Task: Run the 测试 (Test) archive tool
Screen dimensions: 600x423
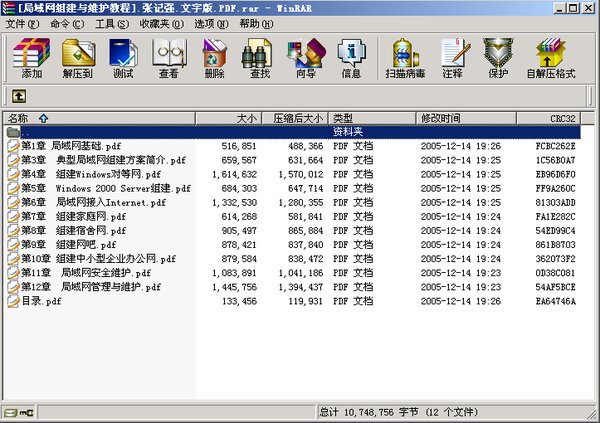Action: (123, 58)
